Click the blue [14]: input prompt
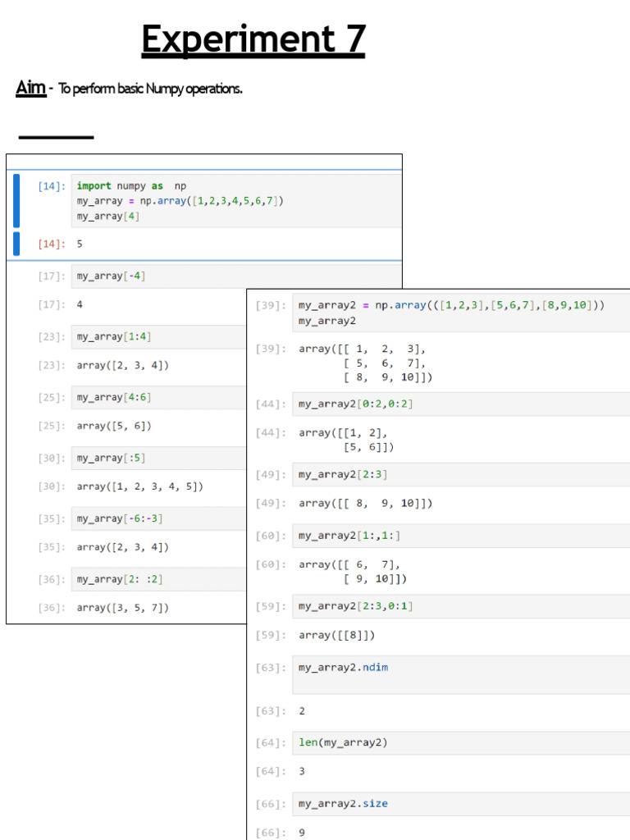Screen dimensions: 630x840 pyautogui.click(x=52, y=186)
